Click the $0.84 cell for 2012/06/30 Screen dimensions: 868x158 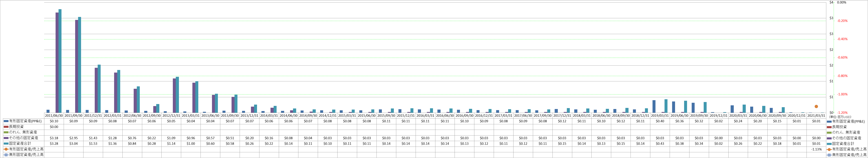pos(132,144)
